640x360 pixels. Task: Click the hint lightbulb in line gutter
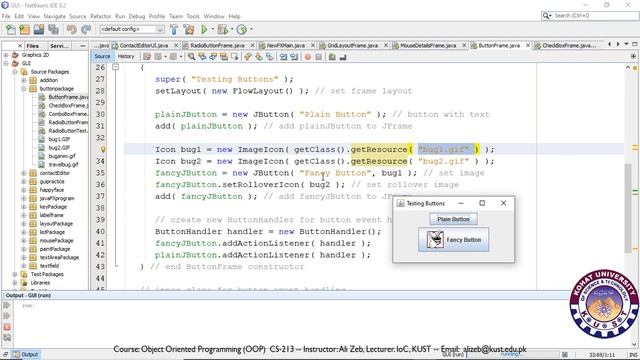pos(103,150)
